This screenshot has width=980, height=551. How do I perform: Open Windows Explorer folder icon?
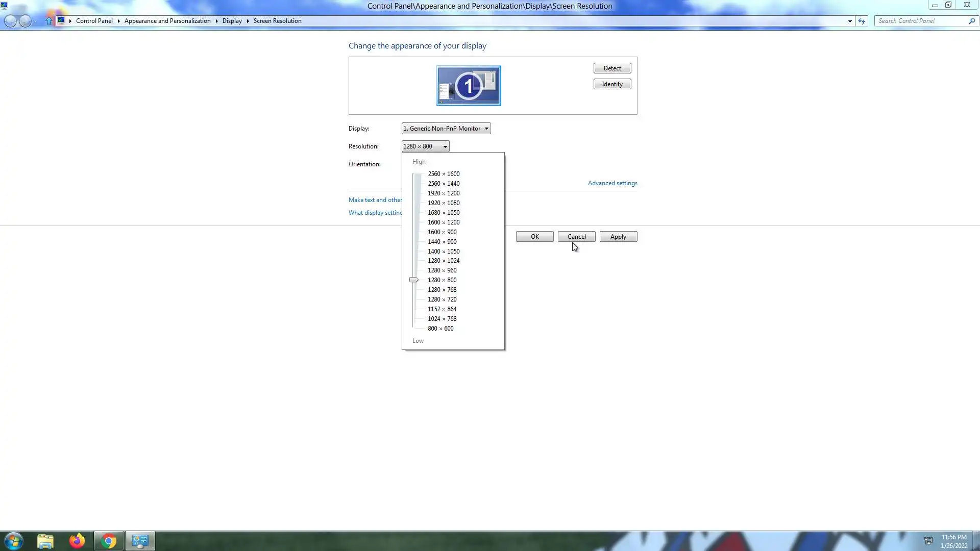pos(45,541)
